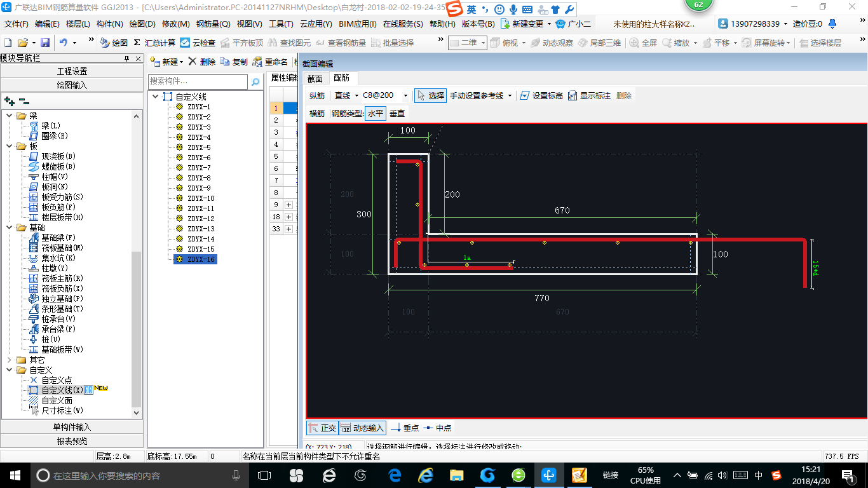This screenshot has width=868, height=488.
Task: Select 集水坑(K) in the tree
Action: click(x=58, y=258)
